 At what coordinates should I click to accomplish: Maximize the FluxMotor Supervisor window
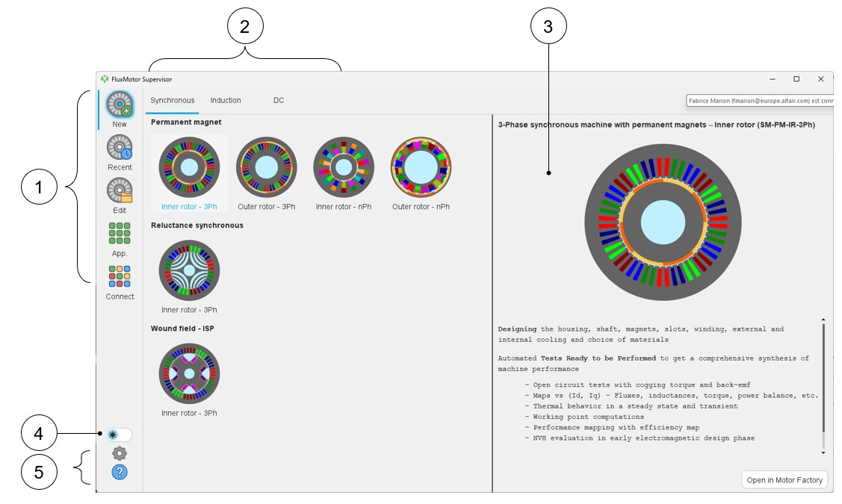pos(796,79)
